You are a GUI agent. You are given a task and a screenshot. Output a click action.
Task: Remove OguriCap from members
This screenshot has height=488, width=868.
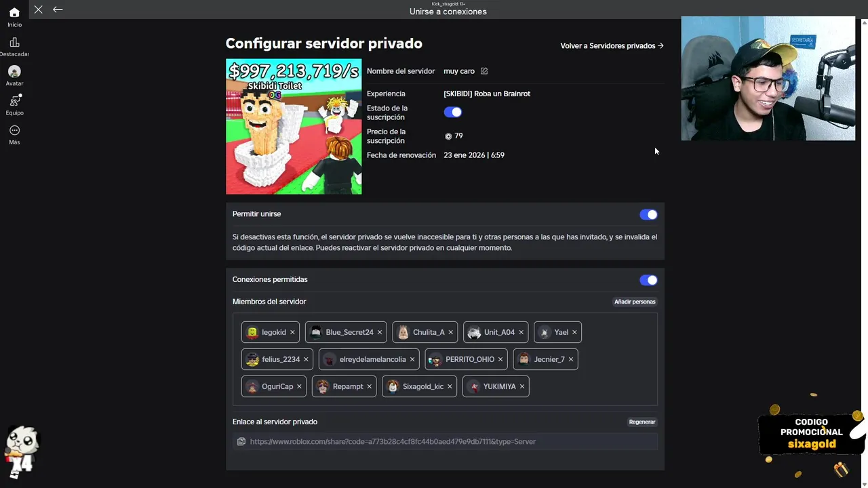click(x=299, y=386)
